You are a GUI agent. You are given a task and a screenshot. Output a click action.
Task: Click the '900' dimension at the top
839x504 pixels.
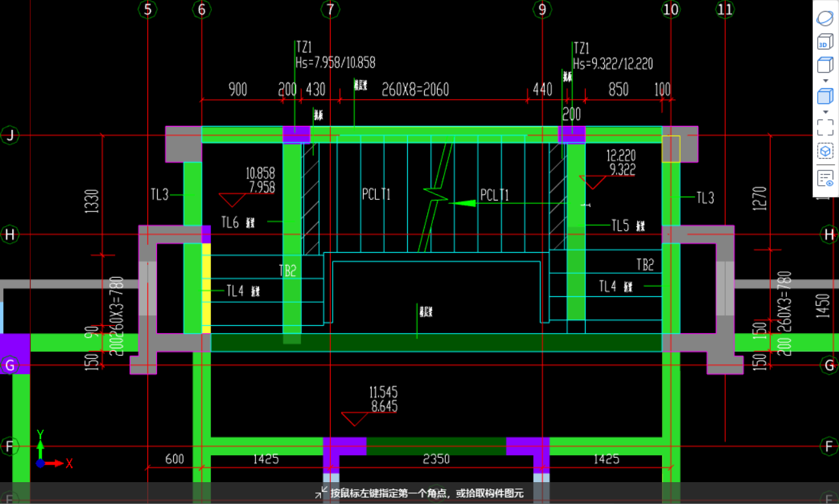pyautogui.click(x=238, y=89)
